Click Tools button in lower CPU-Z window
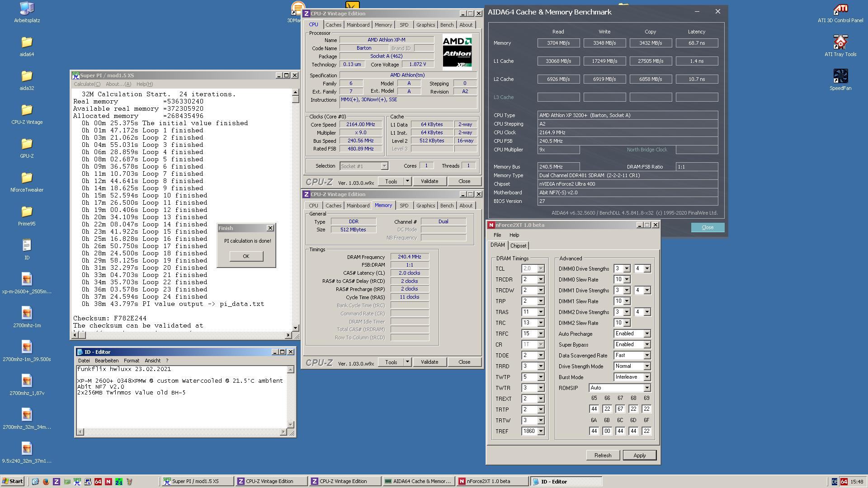Image resolution: width=868 pixels, height=488 pixels. tap(391, 362)
